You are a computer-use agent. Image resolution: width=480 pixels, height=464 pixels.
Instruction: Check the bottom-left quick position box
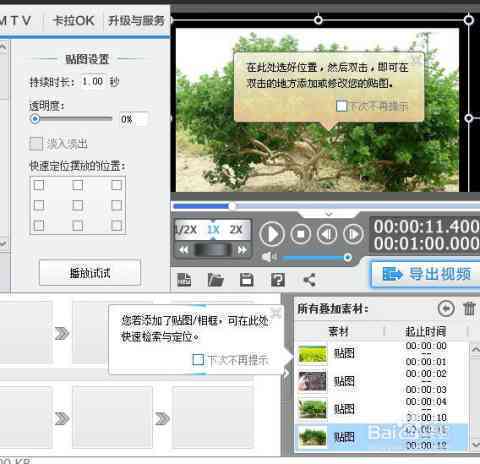click(x=39, y=225)
